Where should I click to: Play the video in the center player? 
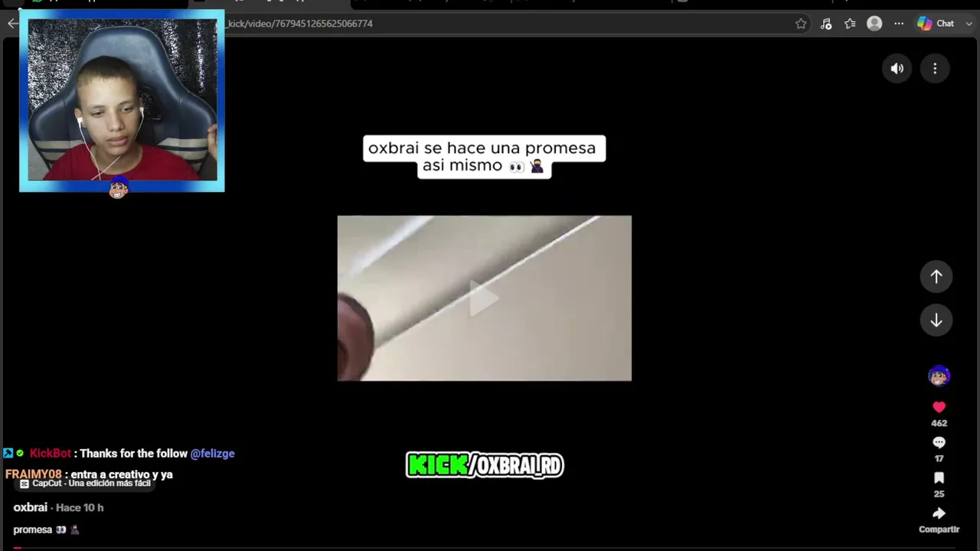[485, 298]
